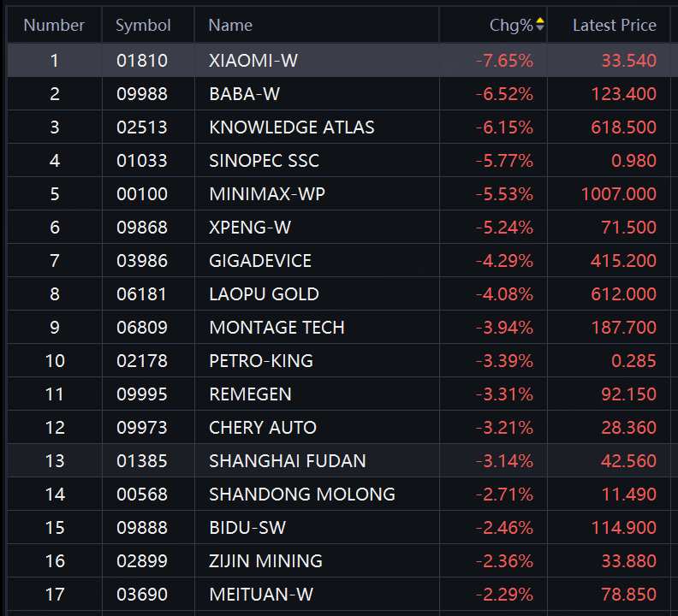
Task: Click row number 17
Action: tap(55, 595)
